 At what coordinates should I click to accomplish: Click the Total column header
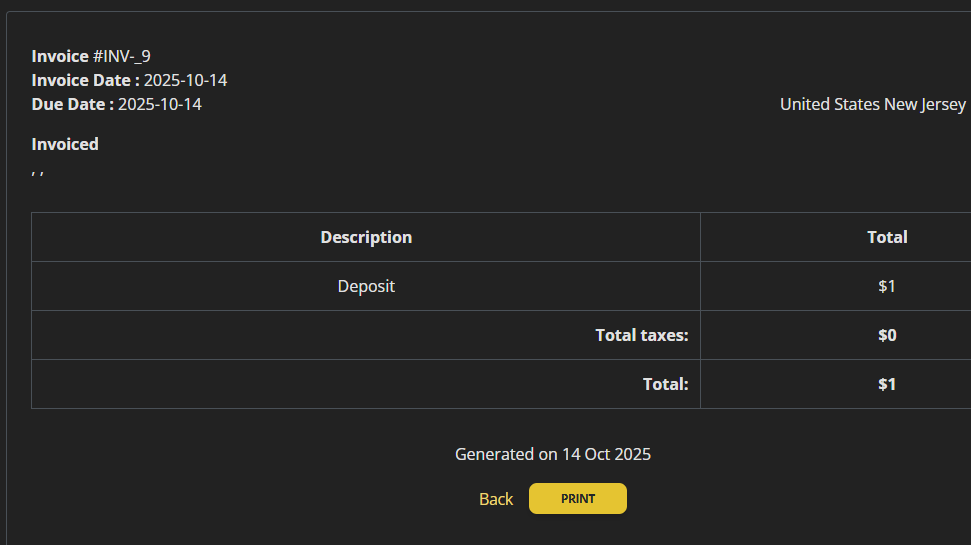[886, 237]
